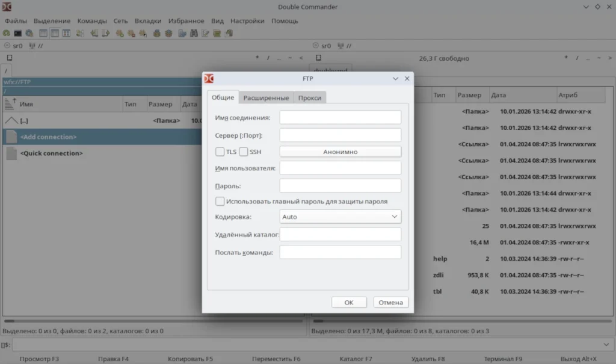Confirm the FTP dialog with OK
Viewport: 616px width, 364px height.
click(349, 302)
